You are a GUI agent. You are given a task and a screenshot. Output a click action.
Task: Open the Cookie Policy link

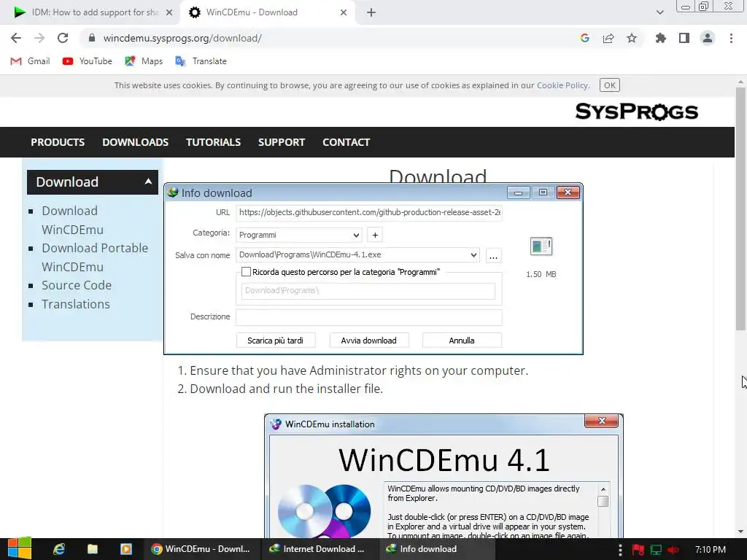[562, 85]
